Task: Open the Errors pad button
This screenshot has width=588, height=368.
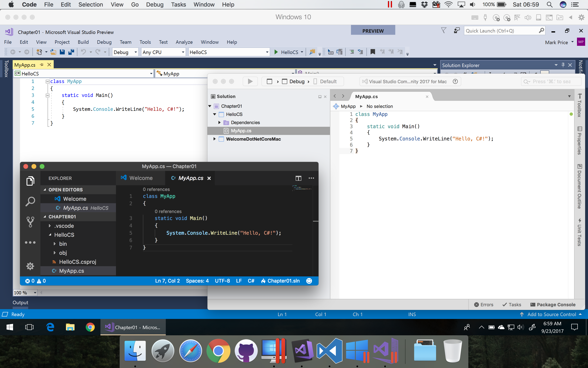Action: point(483,304)
